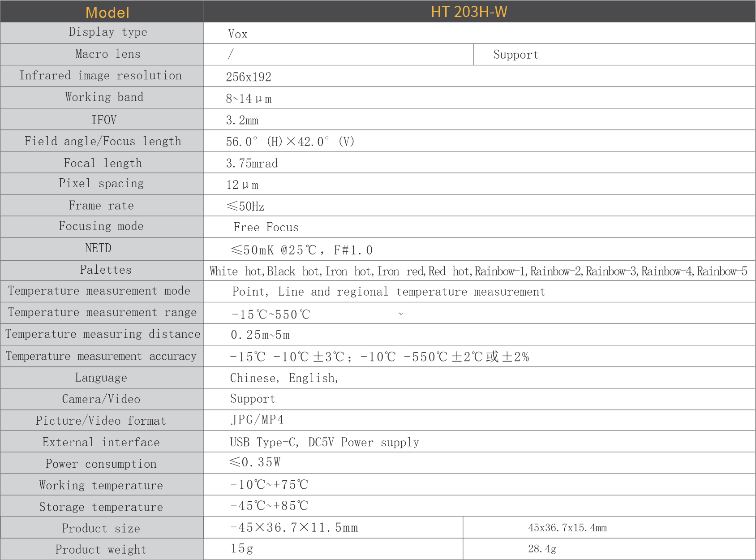This screenshot has height=560, width=756.
Task: Select 'Infrared image resolution' label
Action: click(x=101, y=76)
